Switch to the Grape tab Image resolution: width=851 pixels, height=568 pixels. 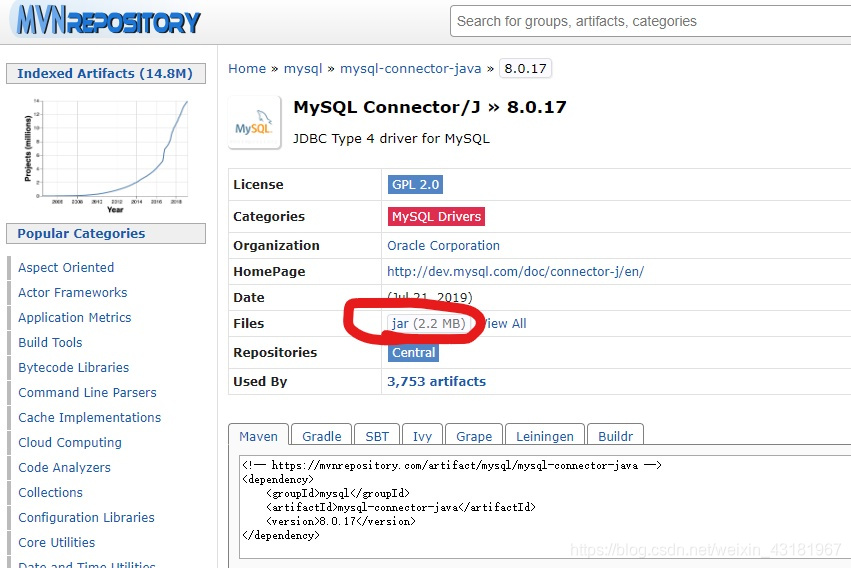click(474, 436)
